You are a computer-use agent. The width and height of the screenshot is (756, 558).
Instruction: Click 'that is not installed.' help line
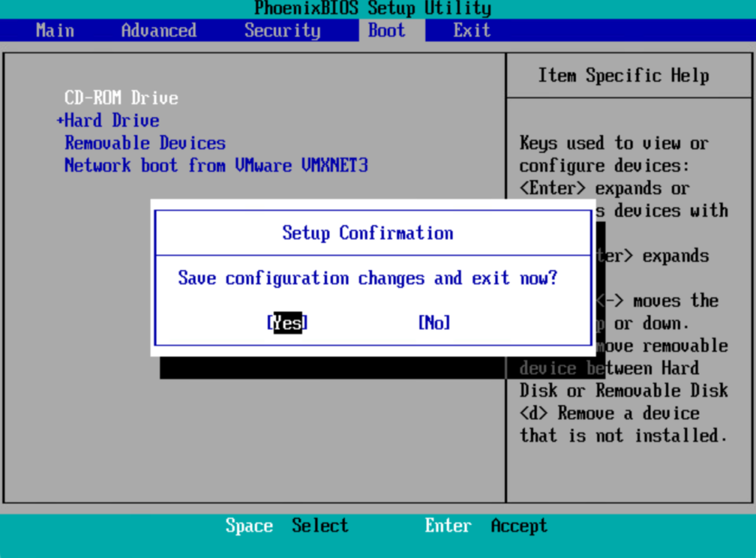coord(623,435)
